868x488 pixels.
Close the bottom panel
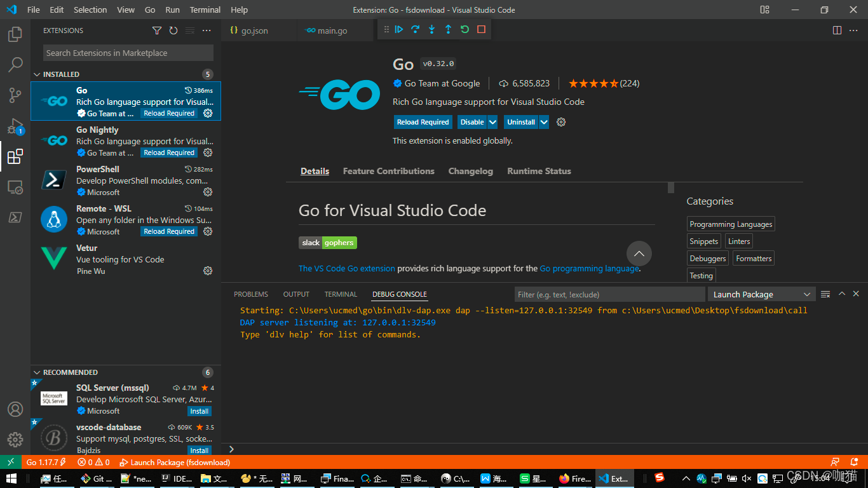(857, 294)
